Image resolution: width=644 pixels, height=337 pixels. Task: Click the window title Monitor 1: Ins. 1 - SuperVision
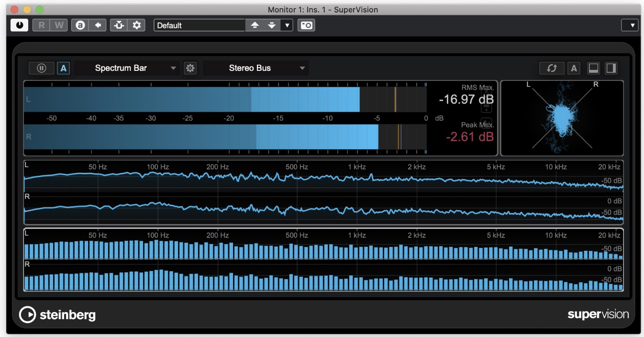click(x=323, y=10)
